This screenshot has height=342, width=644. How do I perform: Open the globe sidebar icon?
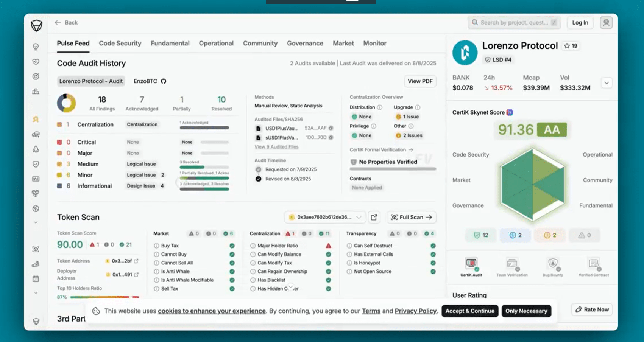[36, 208]
